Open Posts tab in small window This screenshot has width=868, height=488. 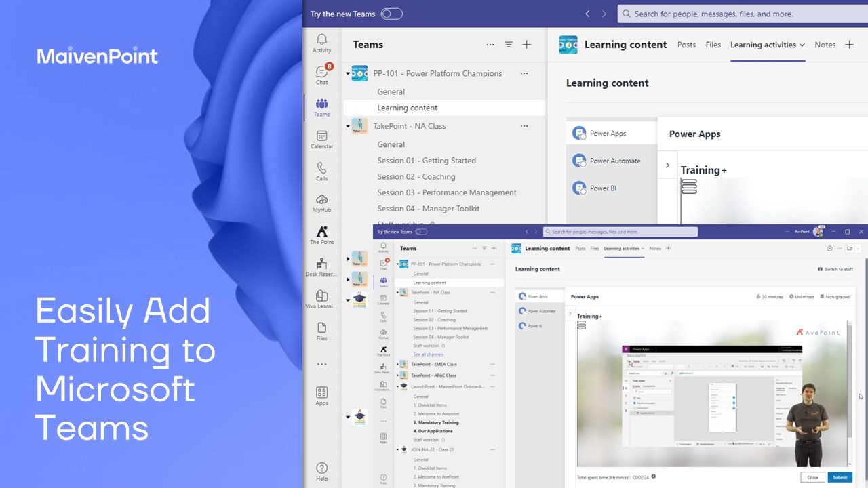580,249
